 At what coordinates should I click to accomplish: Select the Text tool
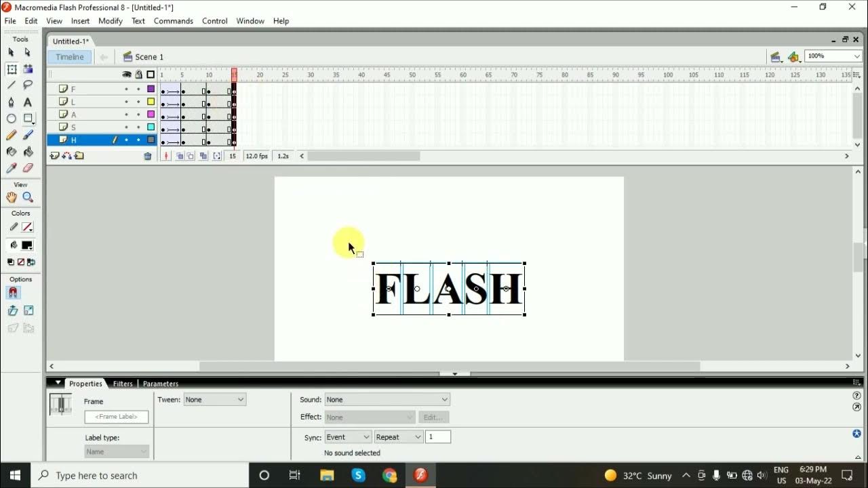[28, 102]
